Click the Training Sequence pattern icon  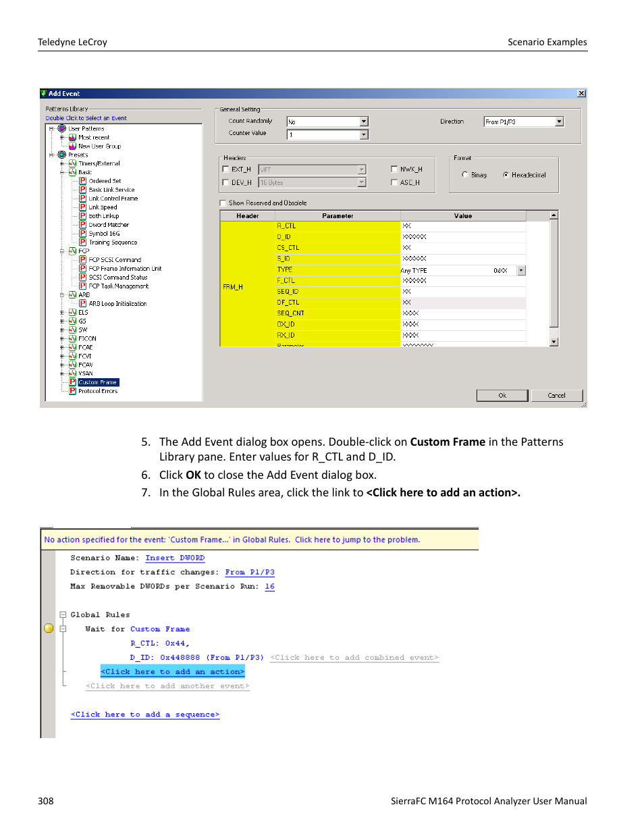83,242
